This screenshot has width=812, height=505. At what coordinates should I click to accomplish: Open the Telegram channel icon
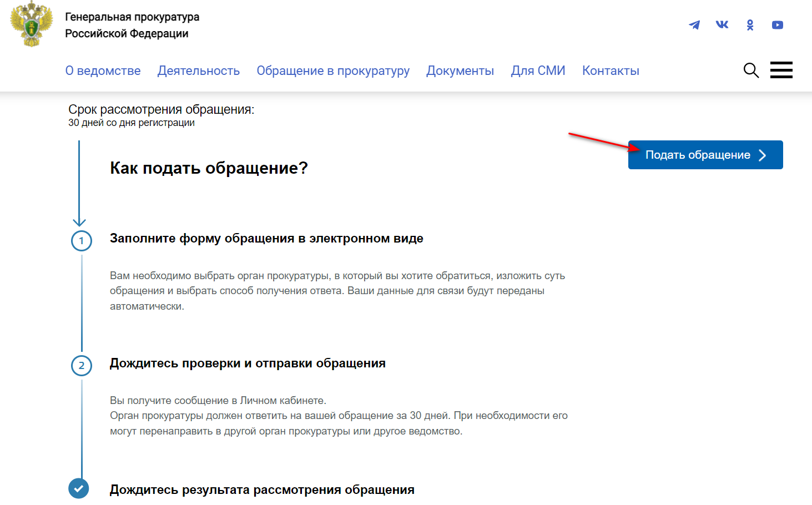[x=694, y=25]
